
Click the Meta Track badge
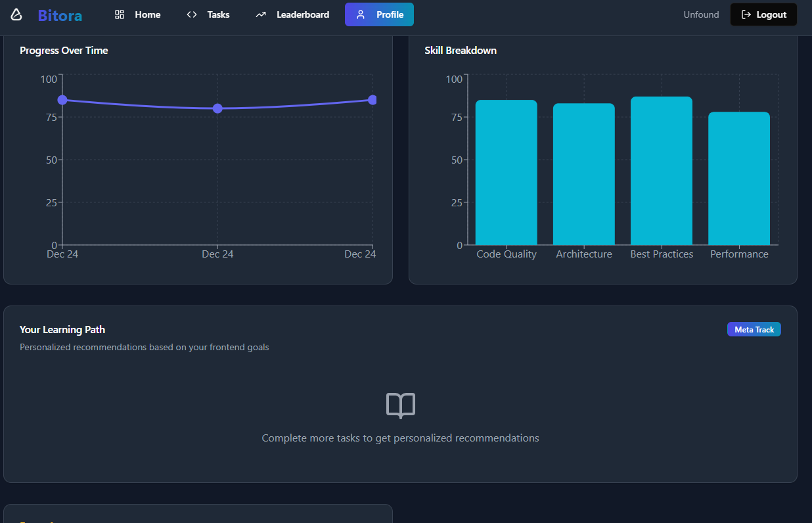(754, 329)
